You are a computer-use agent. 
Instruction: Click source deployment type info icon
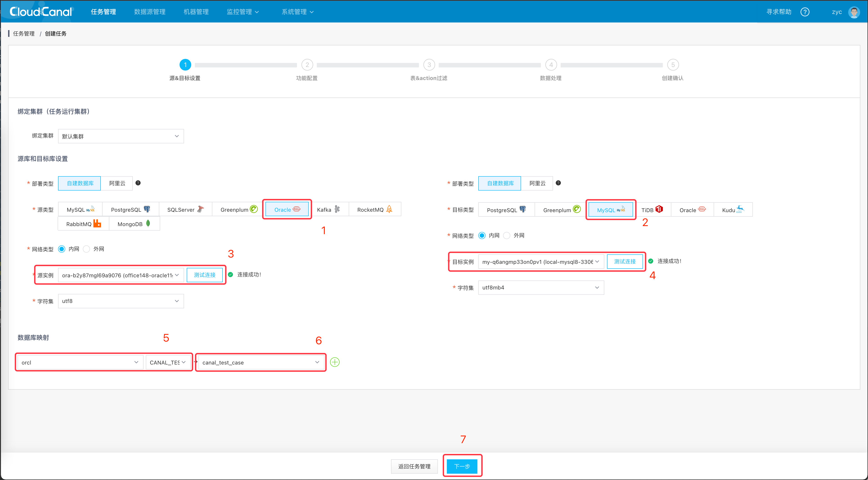[138, 183]
